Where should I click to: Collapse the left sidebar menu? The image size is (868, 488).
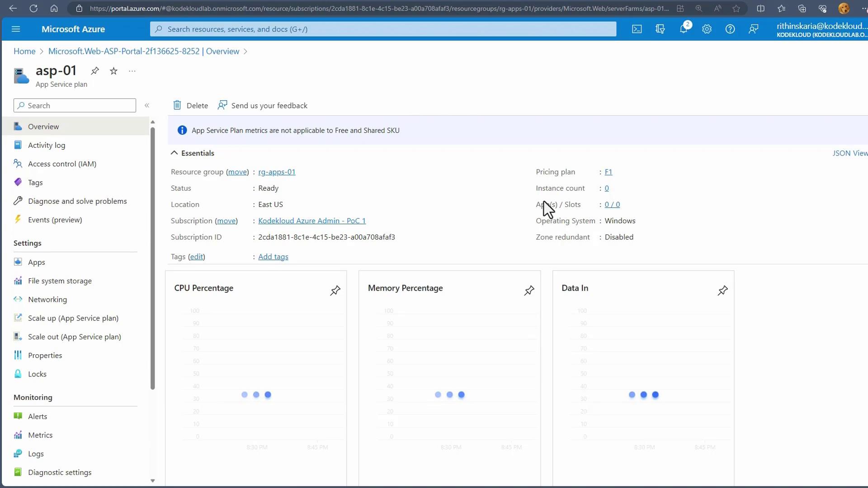[147, 105]
